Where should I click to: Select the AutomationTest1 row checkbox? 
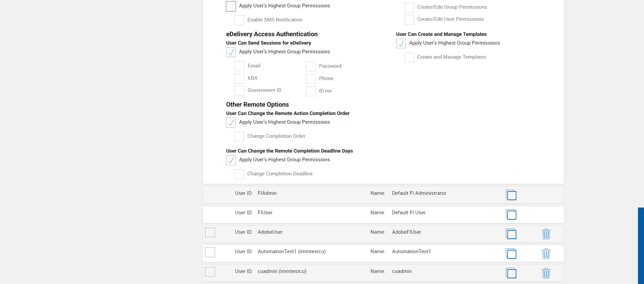[x=210, y=252]
